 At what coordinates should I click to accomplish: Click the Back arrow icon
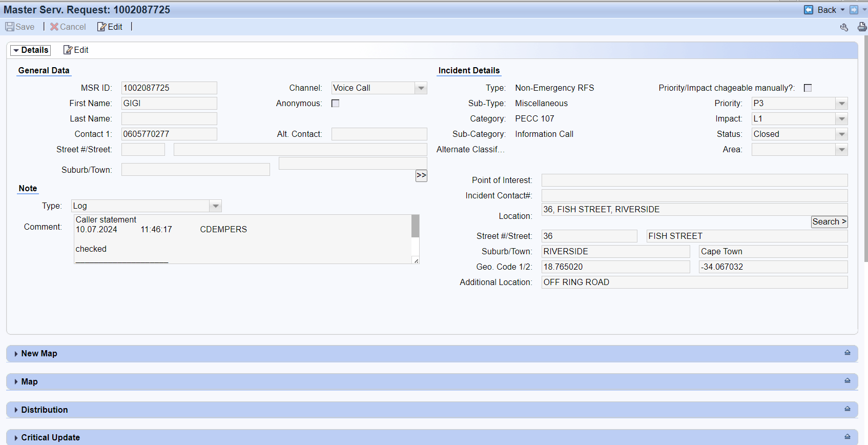pos(809,10)
